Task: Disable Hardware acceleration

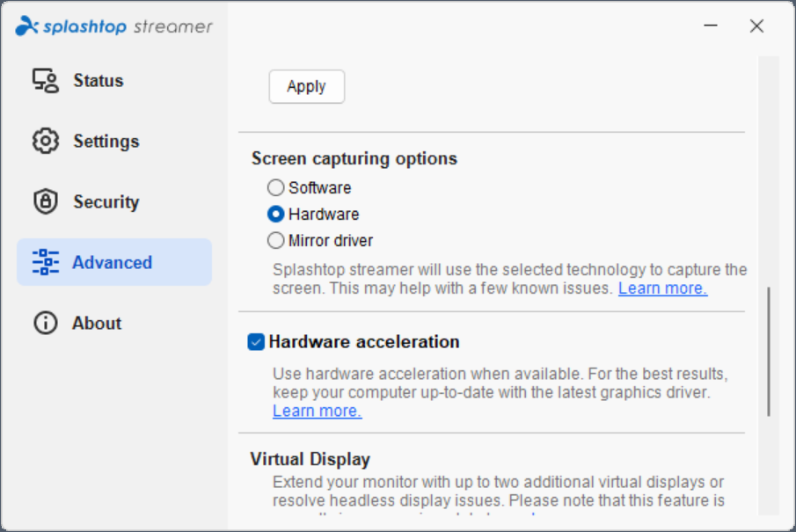Action: pos(258,342)
